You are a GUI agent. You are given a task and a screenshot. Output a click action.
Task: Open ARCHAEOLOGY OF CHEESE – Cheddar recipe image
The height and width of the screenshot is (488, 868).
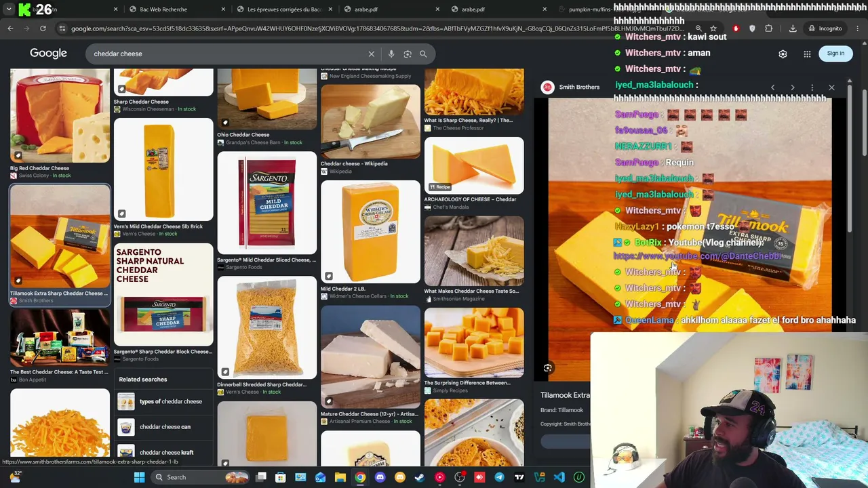[474, 165]
